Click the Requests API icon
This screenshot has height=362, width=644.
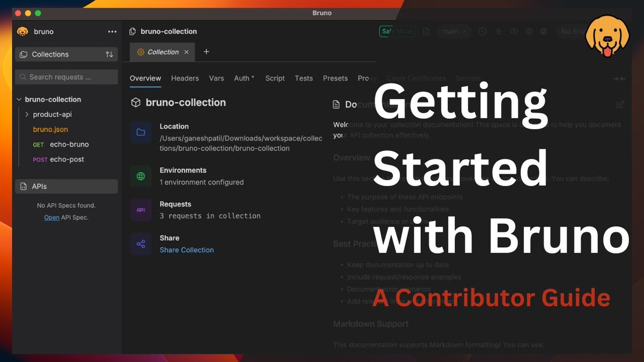tap(141, 210)
